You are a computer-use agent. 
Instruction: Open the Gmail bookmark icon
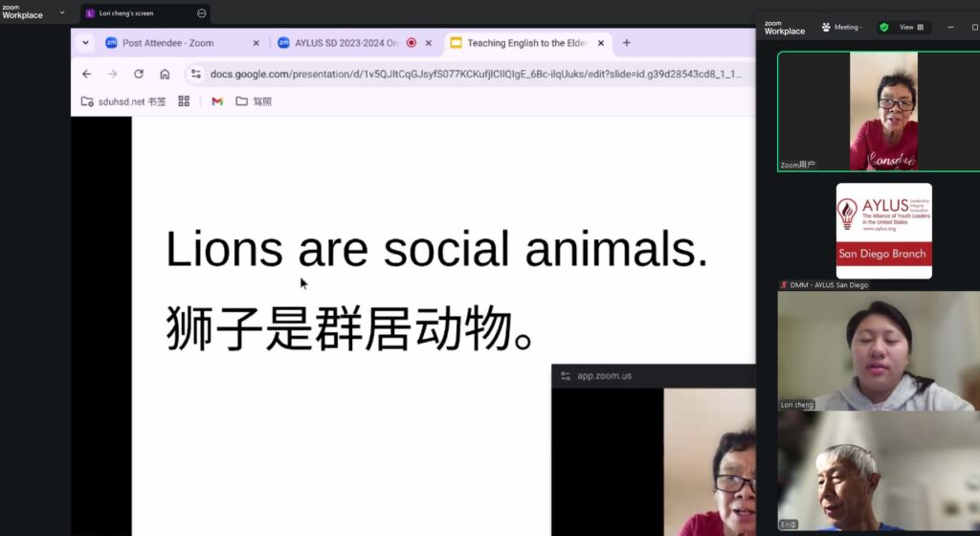[x=217, y=101]
